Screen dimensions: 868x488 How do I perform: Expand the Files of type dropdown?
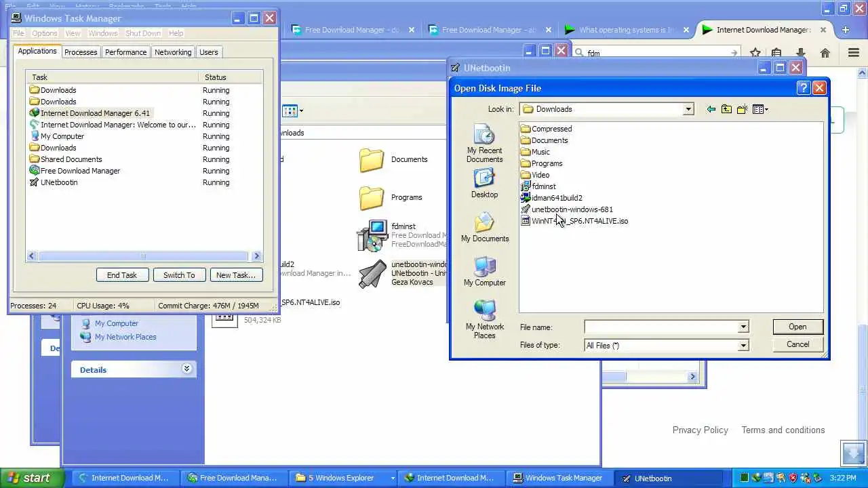coord(743,346)
